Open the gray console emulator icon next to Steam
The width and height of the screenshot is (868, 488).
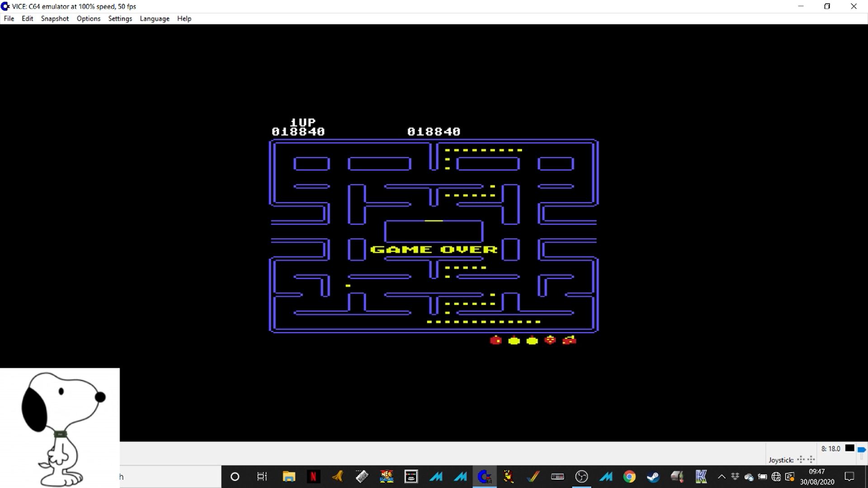(x=677, y=477)
